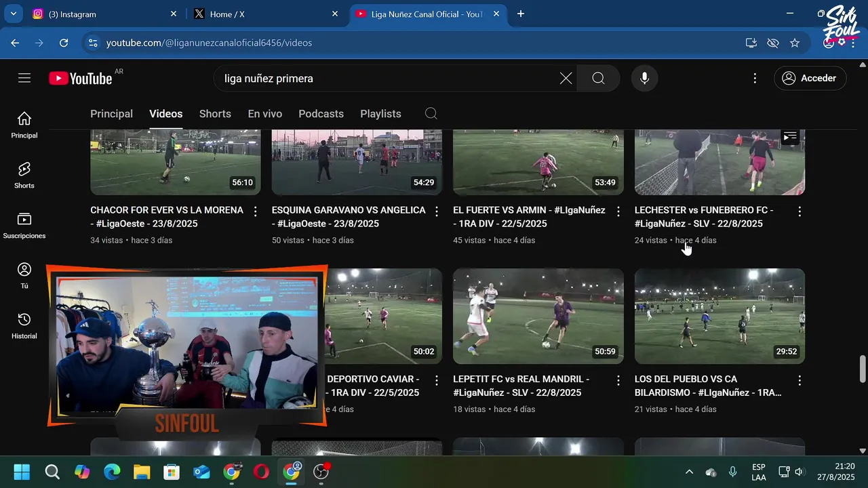
Task: Expand the tab search dropdown arrow
Action: [x=14, y=14]
